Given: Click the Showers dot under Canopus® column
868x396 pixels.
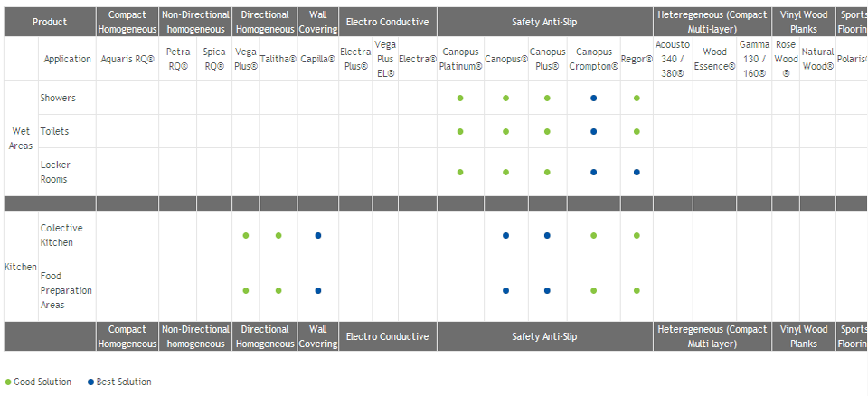Looking at the screenshot, I should click(x=506, y=98).
